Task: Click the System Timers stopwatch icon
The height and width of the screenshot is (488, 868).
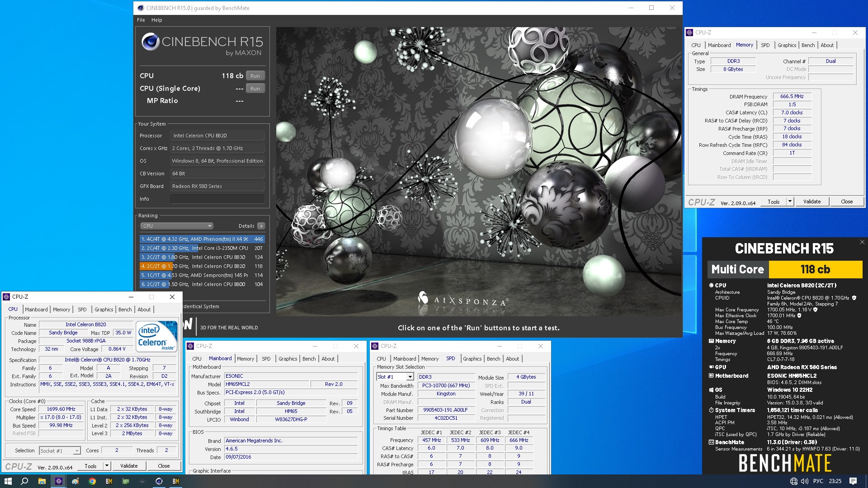Action: pyautogui.click(x=711, y=410)
